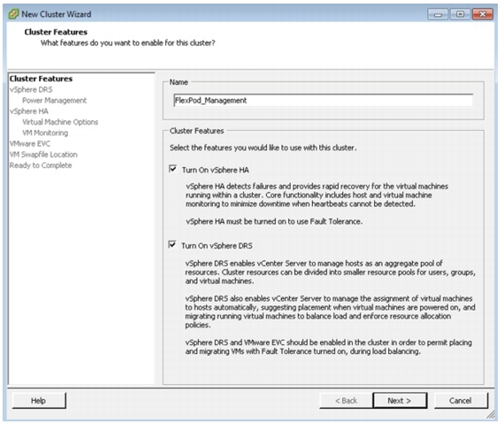Click the greyed Back button
This screenshot has height=424, width=504.
(347, 400)
